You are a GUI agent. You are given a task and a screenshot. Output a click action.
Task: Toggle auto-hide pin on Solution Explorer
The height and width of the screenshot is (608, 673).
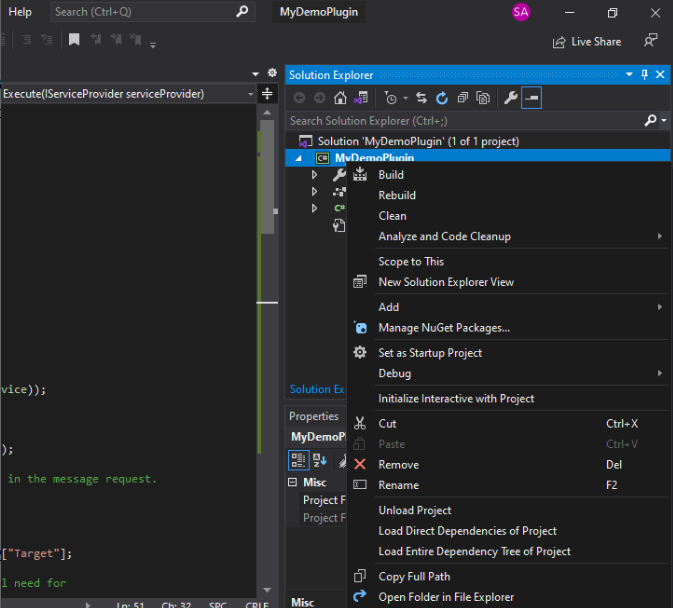(644, 75)
